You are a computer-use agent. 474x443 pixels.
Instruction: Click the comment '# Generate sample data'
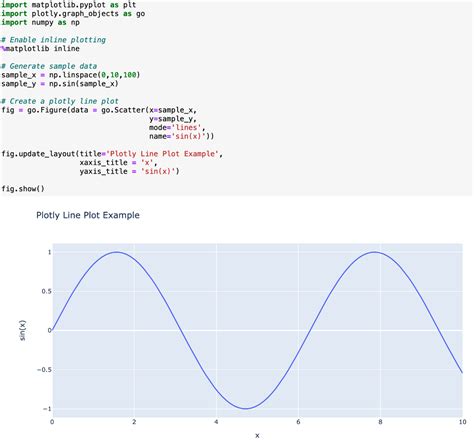(x=49, y=66)
